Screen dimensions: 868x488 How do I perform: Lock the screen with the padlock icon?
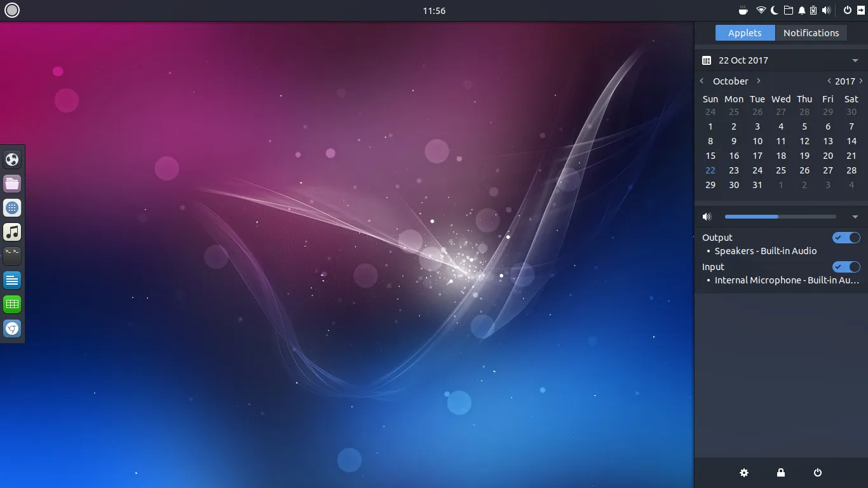781,473
